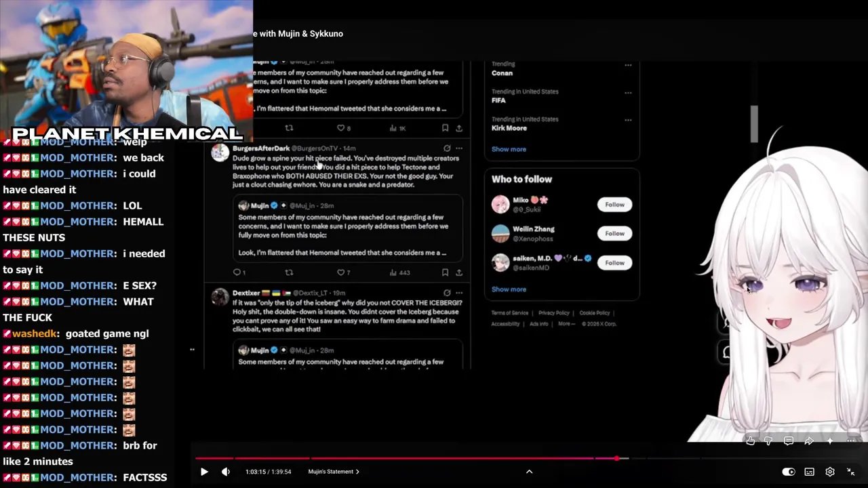This screenshot has width=868, height=488.
Task: Click the up chevron in the player bar
Action: pos(530,472)
